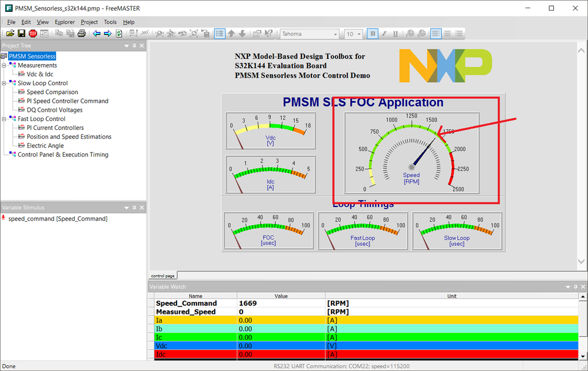
Task: Open the Variable Stimulus panel options arrow
Action: click(x=127, y=208)
